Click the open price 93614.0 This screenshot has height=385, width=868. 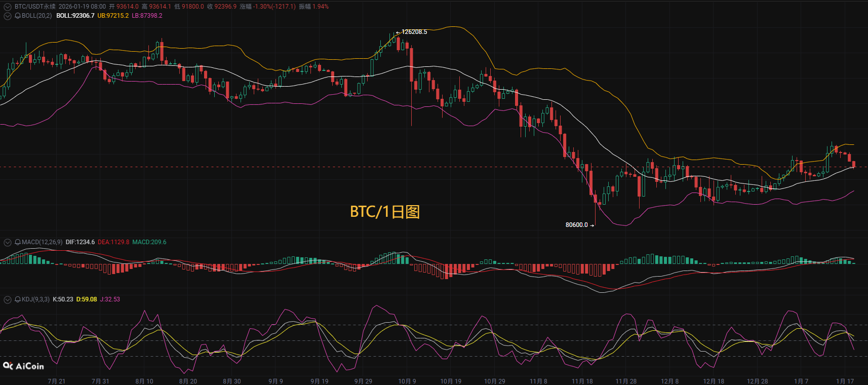[x=128, y=7]
